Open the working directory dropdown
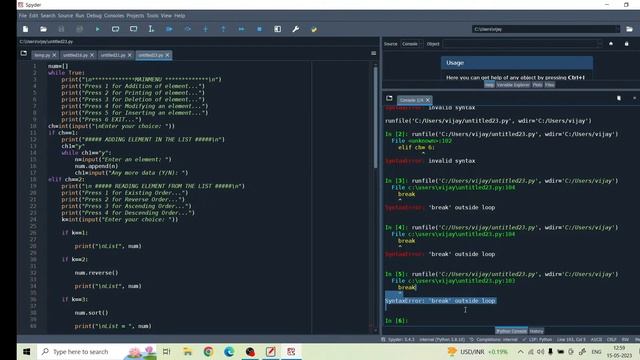Viewport: 640px width, 360px height. (617, 29)
